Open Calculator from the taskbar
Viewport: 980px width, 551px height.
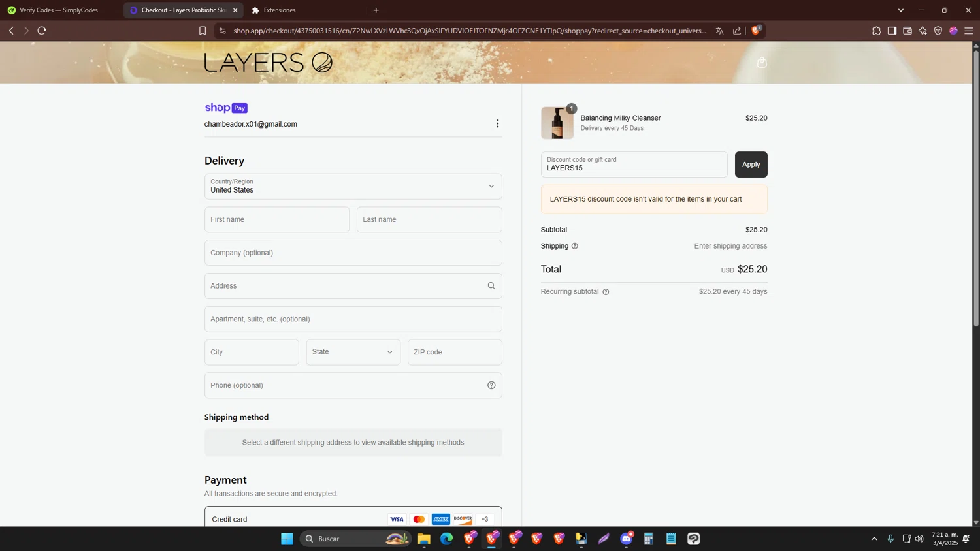pyautogui.click(x=649, y=539)
